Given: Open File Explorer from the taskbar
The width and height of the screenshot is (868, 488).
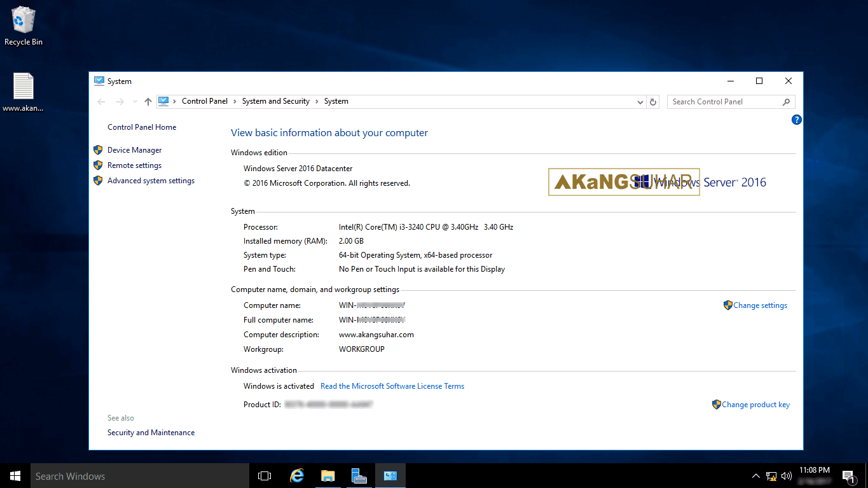Looking at the screenshot, I should pyautogui.click(x=327, y=475).
